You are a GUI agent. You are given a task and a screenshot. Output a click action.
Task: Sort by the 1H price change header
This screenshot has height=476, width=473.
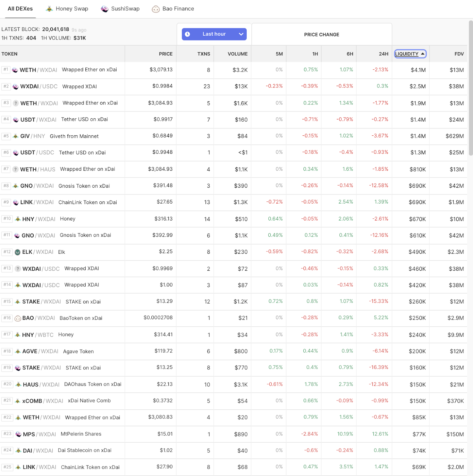point(315,54)
